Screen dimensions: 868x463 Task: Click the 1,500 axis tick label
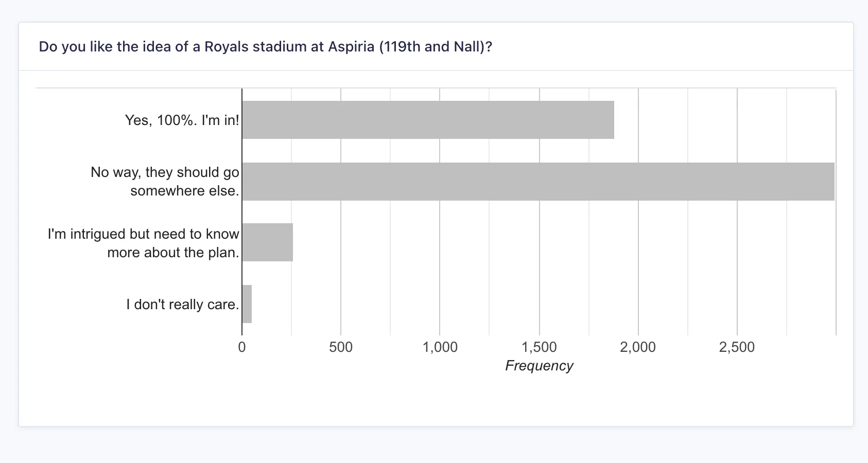[539, 347]
